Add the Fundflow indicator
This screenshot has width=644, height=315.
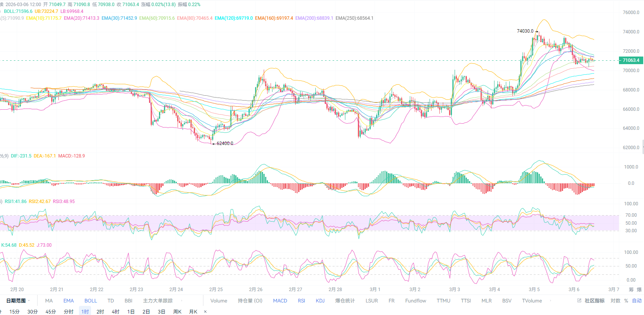(x=416, y=301)
